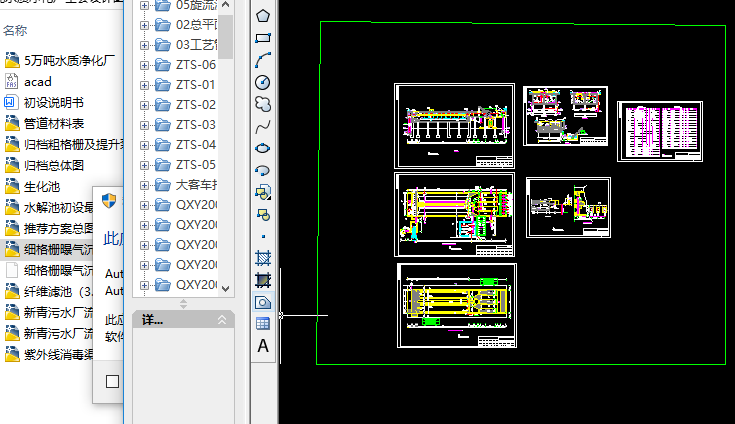Select the ZTS-01 folder in tree
The height and width of the screenshot is (424, 735).
pyautogui.click(x=186, y=85)
